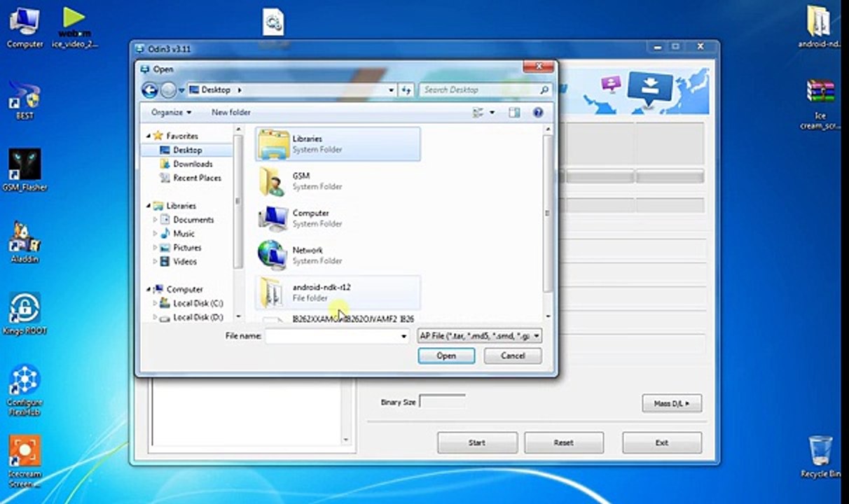
Task: Change your view icon in dialog toolbar
Action: pyautogui.click(x=478, y=112)
